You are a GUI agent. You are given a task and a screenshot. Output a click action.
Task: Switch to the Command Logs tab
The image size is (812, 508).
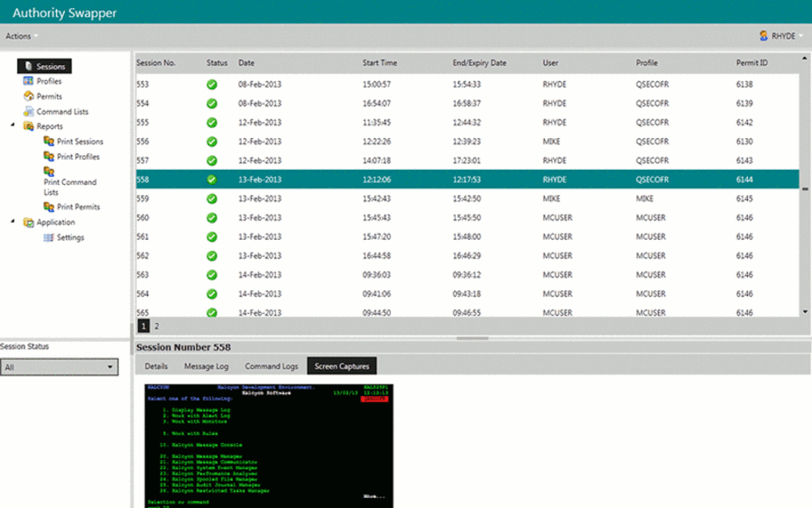tap(272, 366)
